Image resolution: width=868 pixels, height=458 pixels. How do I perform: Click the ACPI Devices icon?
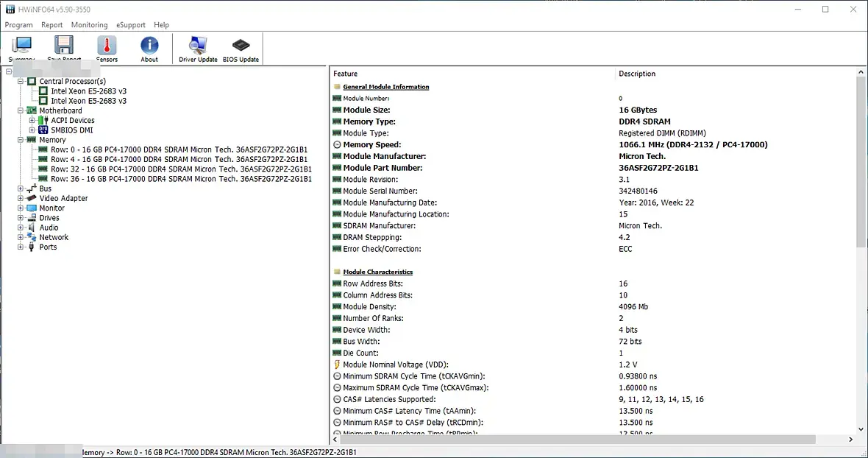(43, 120)
